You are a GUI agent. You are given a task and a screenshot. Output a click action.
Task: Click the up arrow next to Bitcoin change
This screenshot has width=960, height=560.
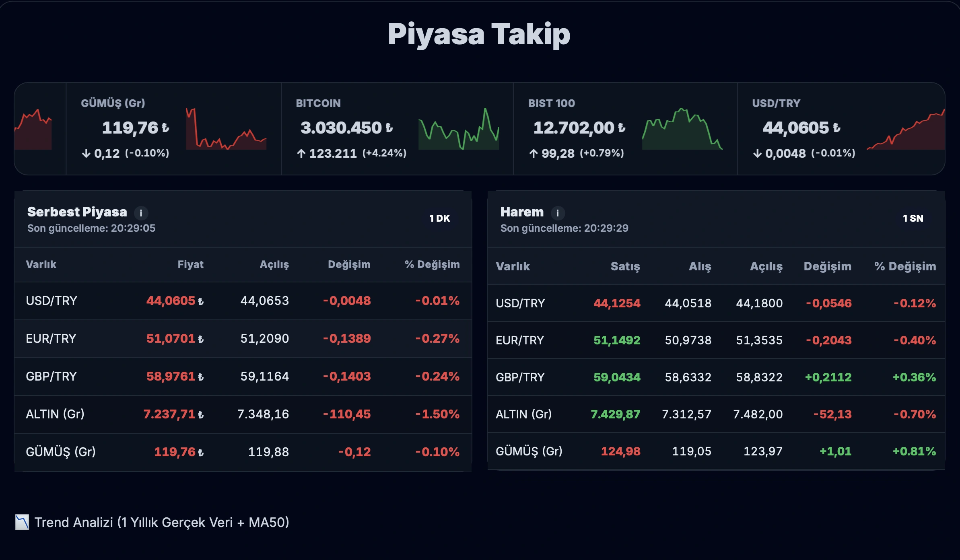301,153
